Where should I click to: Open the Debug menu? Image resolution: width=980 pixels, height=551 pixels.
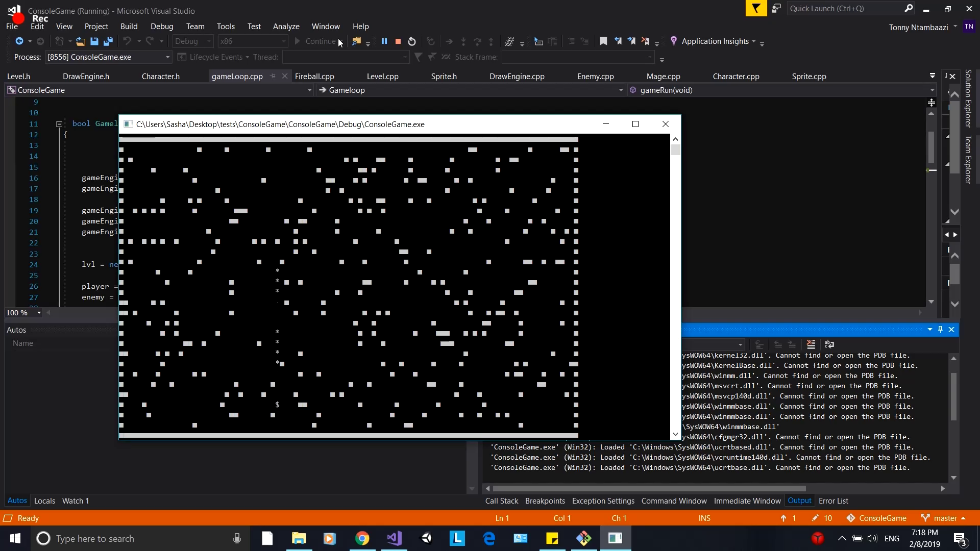162,26
